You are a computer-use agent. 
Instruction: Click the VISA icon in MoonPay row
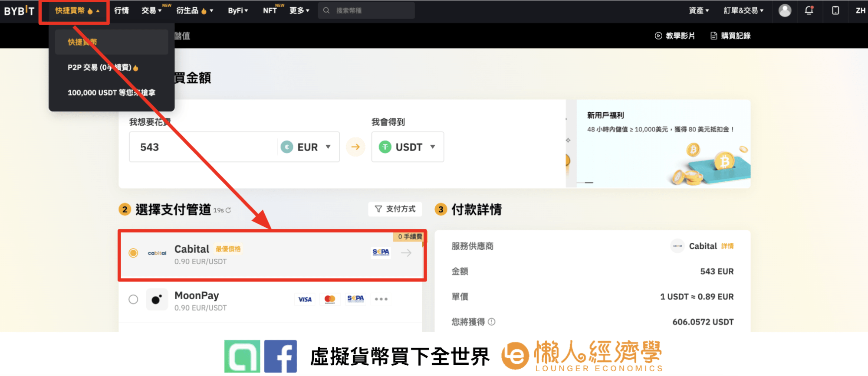[305, 299]
